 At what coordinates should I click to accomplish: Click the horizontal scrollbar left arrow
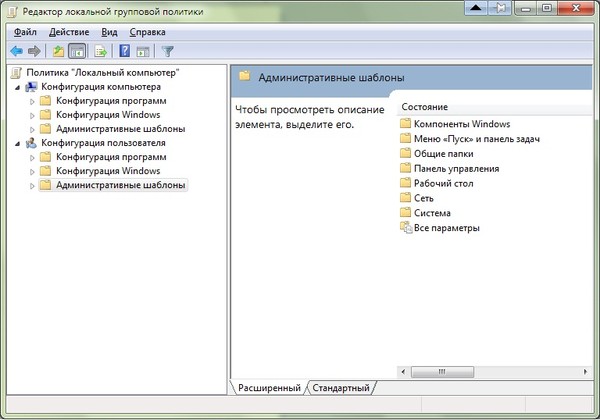[x=403, y=371]
